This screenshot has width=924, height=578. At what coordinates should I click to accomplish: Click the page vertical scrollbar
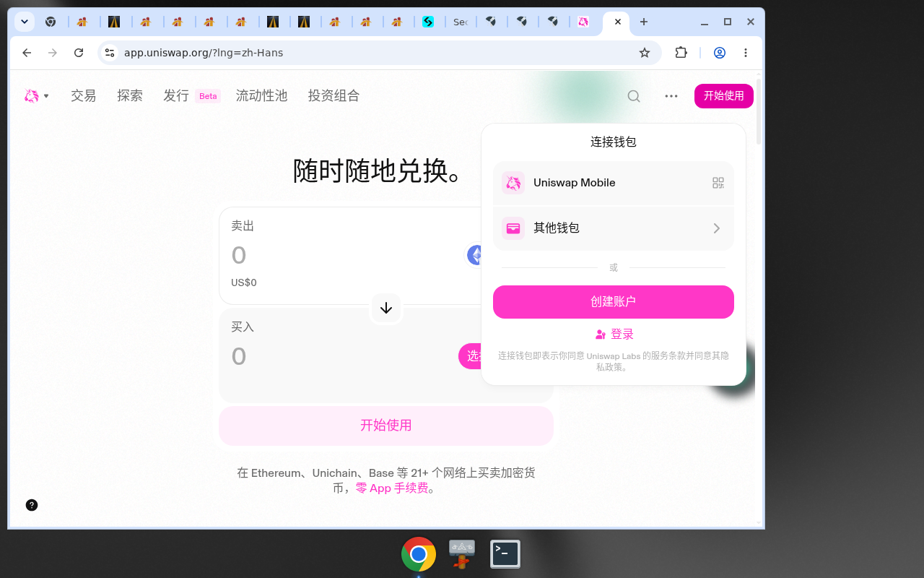click(758, 112)
